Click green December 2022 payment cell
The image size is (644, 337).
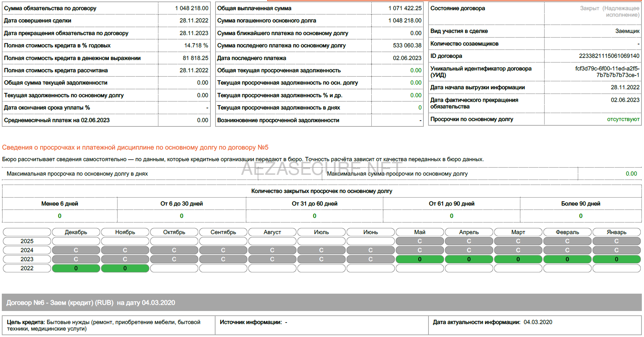click(76, 268)
